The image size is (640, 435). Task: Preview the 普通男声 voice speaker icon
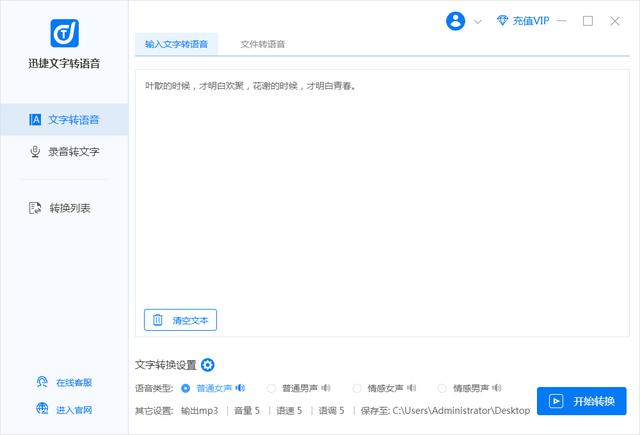(x=325, y=388)
